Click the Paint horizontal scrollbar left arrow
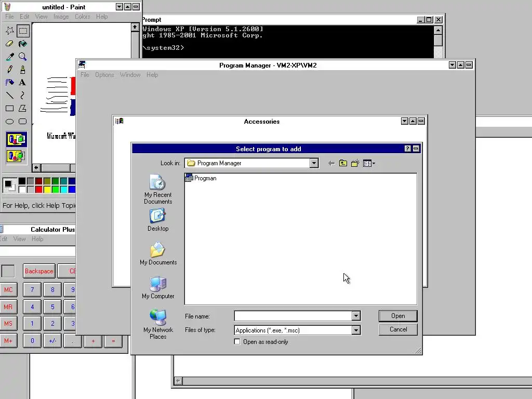Viewport: 532px width, 399px height. click(36, 168)
